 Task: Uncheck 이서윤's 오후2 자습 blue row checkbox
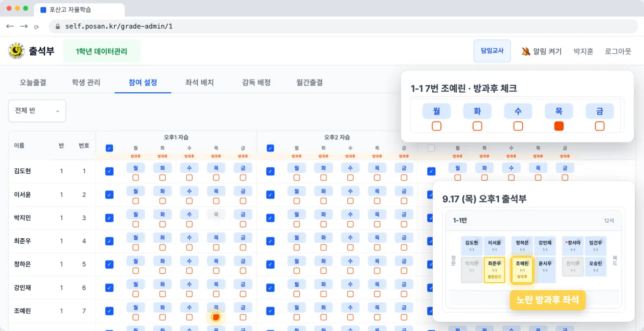coord(270,194)
